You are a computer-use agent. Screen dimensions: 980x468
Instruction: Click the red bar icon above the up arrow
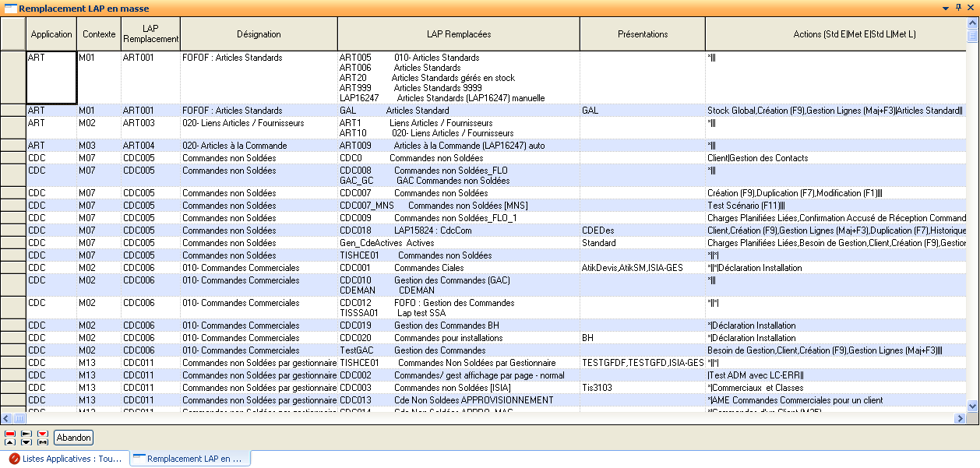click(x=10, y=433)
